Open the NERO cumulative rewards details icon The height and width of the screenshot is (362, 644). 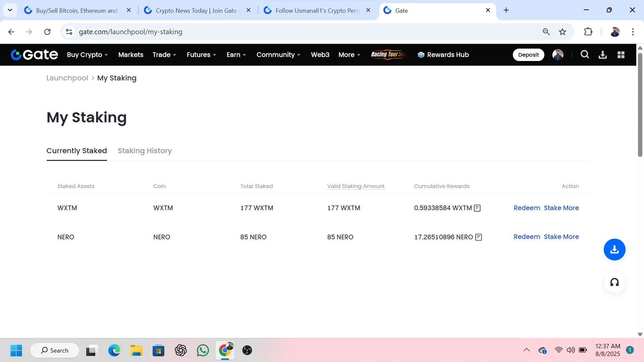[x=479, y=237]
